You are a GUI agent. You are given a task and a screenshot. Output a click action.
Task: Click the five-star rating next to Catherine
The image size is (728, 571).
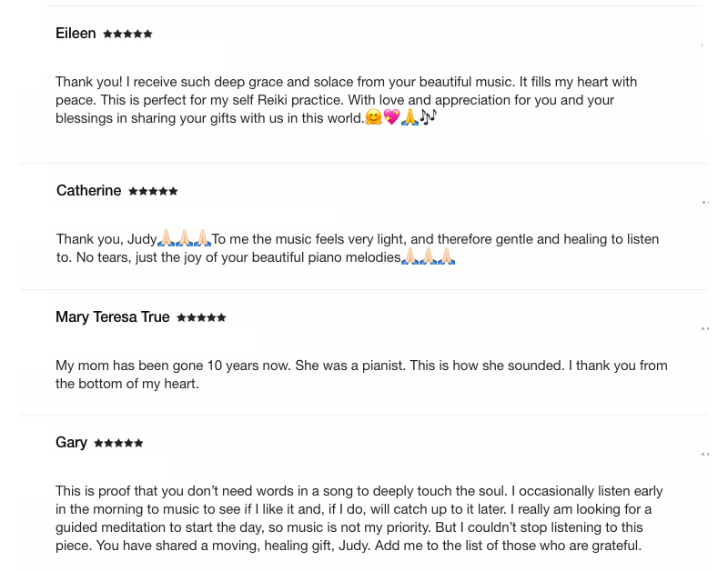pos(153,192)
